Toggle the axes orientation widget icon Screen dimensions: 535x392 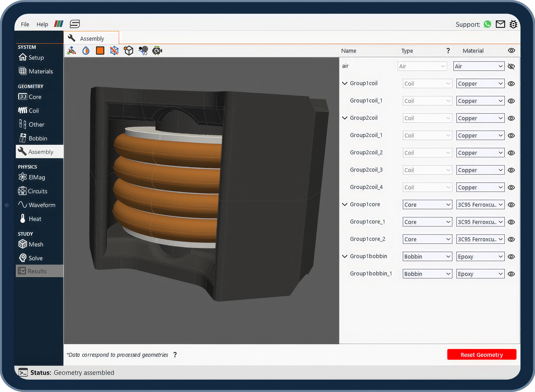pos(72,50)
